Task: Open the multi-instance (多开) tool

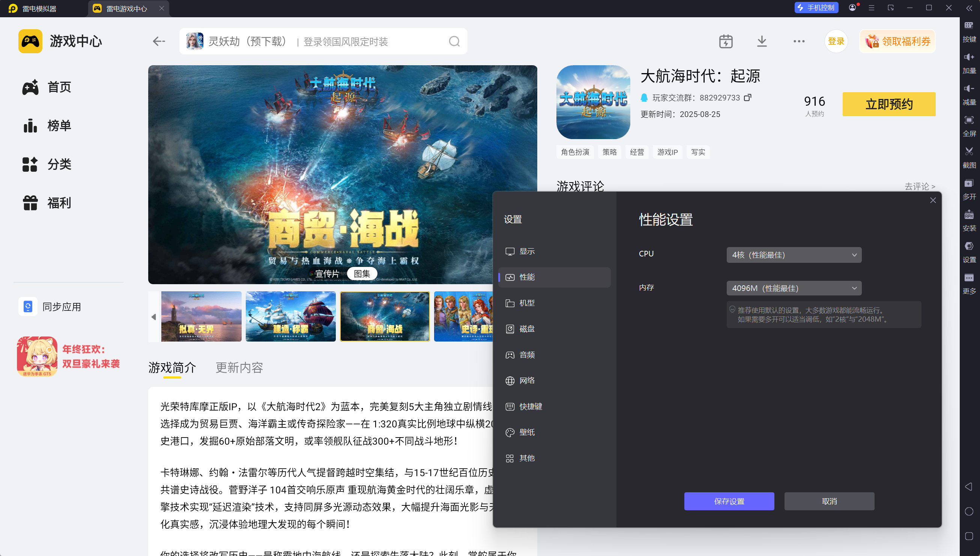Action: (968, 184)
